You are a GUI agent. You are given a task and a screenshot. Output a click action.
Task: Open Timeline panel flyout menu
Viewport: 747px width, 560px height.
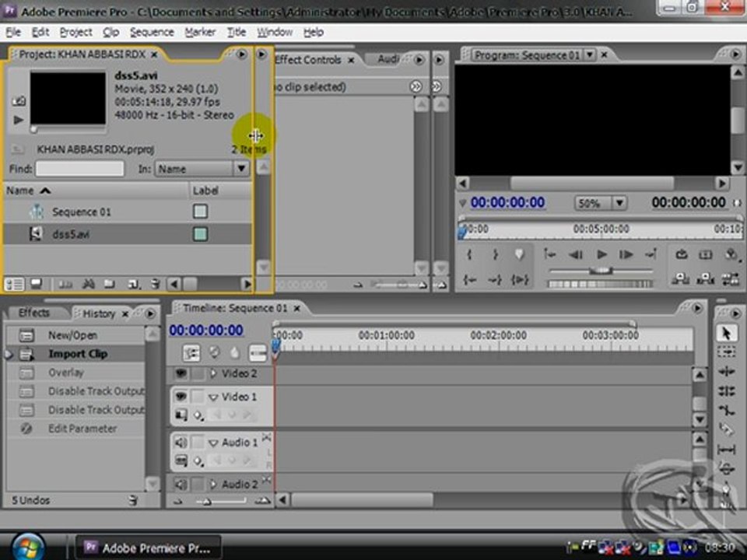697,308
